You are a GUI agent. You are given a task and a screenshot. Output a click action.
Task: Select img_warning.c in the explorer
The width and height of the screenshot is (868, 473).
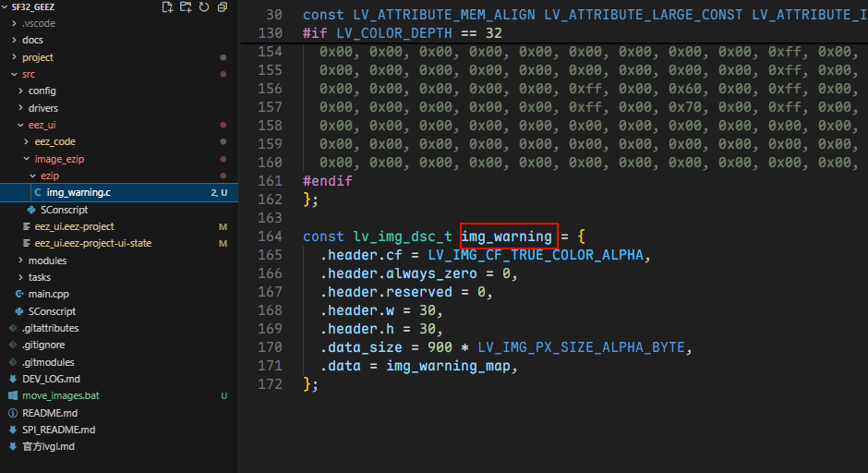point(78,192)
